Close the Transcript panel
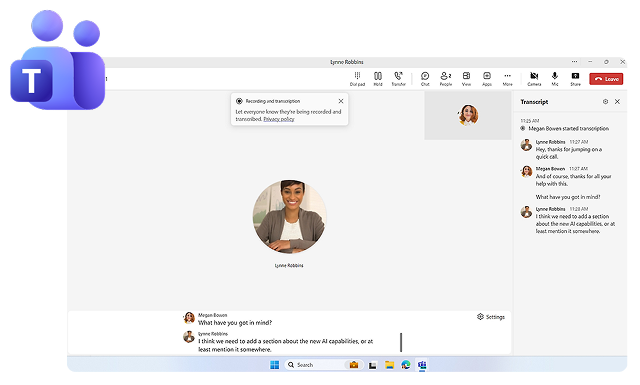The image size is (640, 385). pos(617,102)
